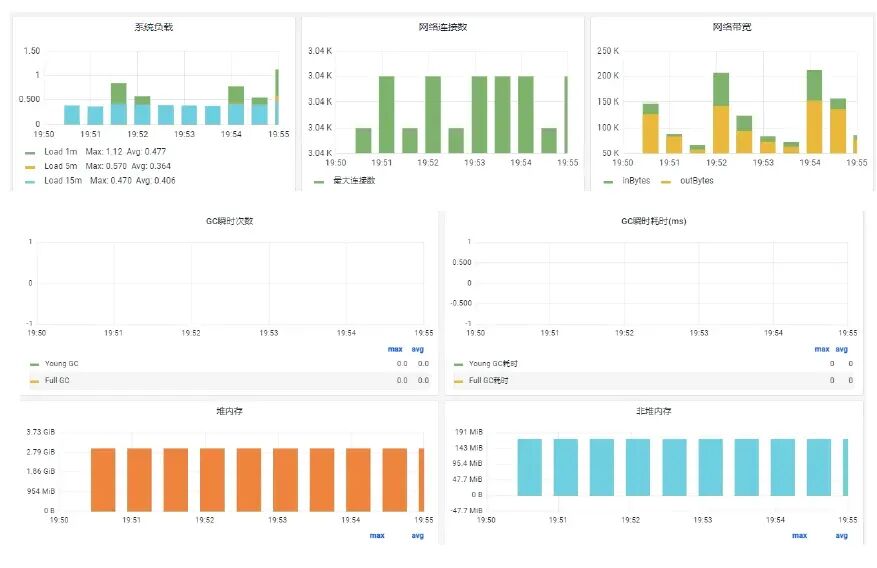Sort GC瞬时次数 legend by avg column

[x=418, y=349]
